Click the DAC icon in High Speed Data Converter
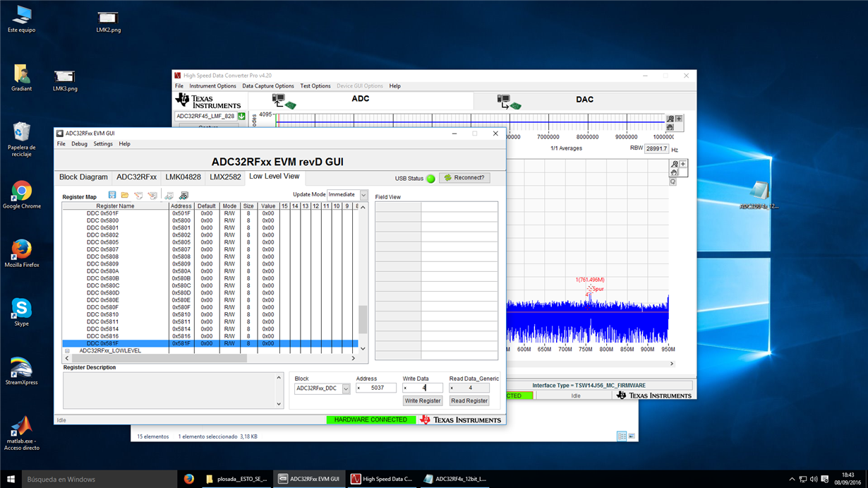Screen dimensions: 868x488 (509, 102)
